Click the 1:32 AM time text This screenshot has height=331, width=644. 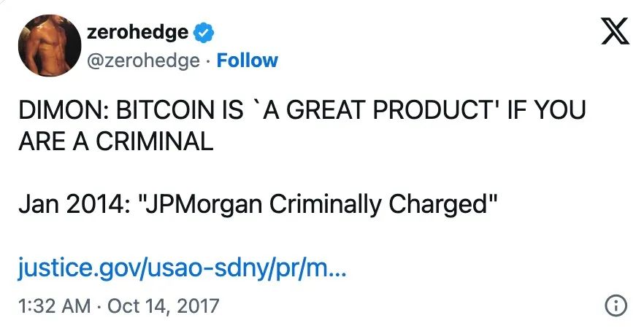pos(55,304)
